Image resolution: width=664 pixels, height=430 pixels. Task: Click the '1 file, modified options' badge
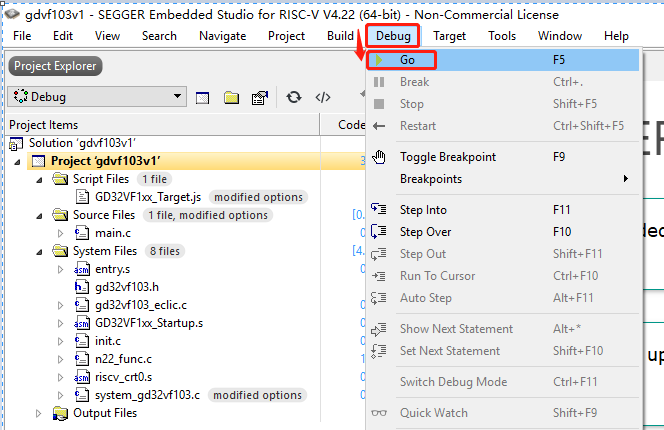pos(208,215)
